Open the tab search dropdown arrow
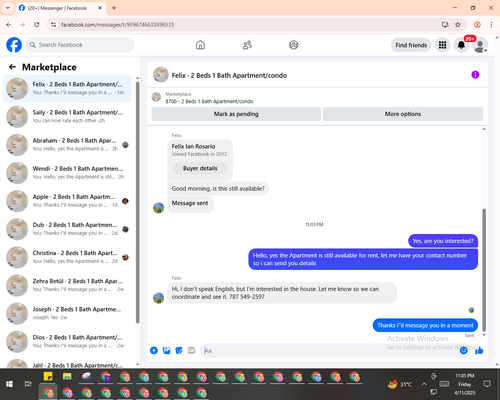Image resolution: width=500 pixels, height=400 pixels. pos(8,8)
